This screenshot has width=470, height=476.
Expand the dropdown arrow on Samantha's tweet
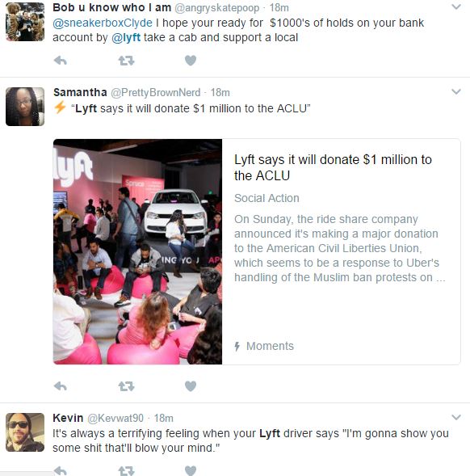coord(456,91)
